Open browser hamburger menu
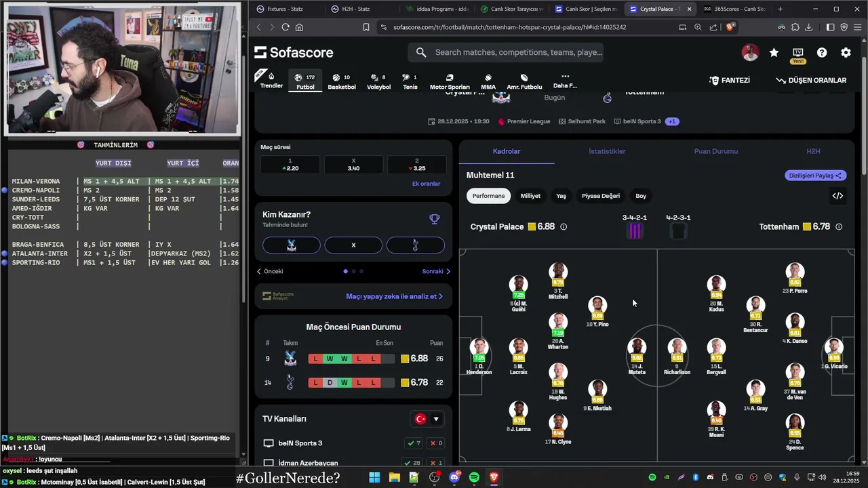Viewport: 868px width, 488px height. 857,27
